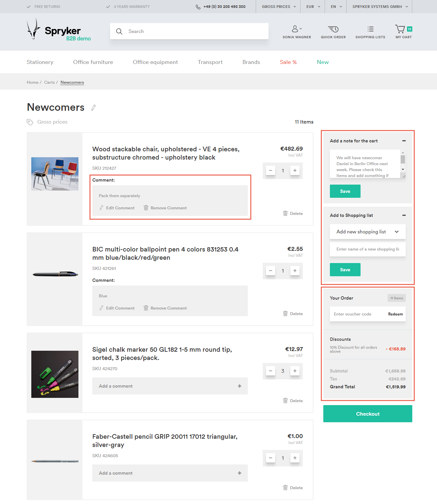Decrease quantity of BIC ballpoint pen
Viewport: 437px width, 504px height.
[271, 271]
